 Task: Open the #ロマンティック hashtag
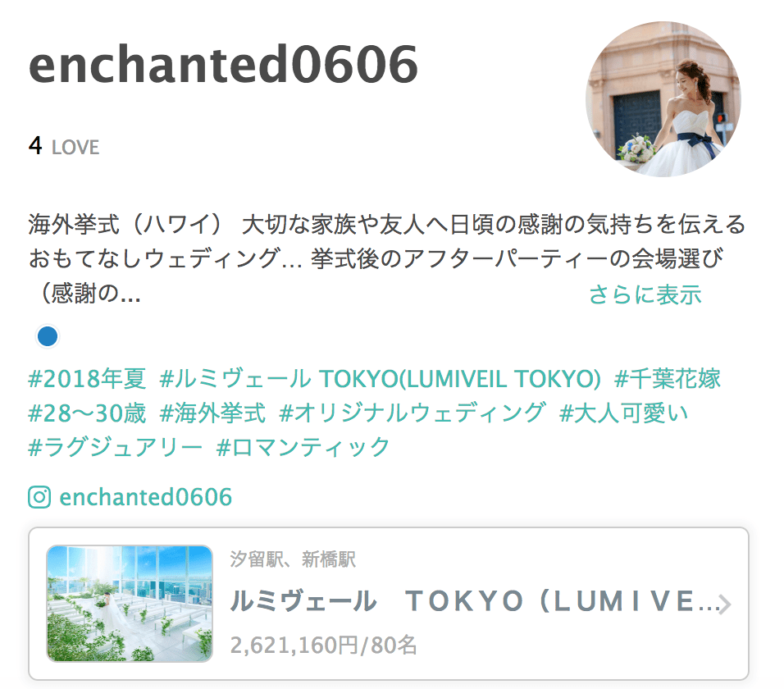(x=303, y=447)
